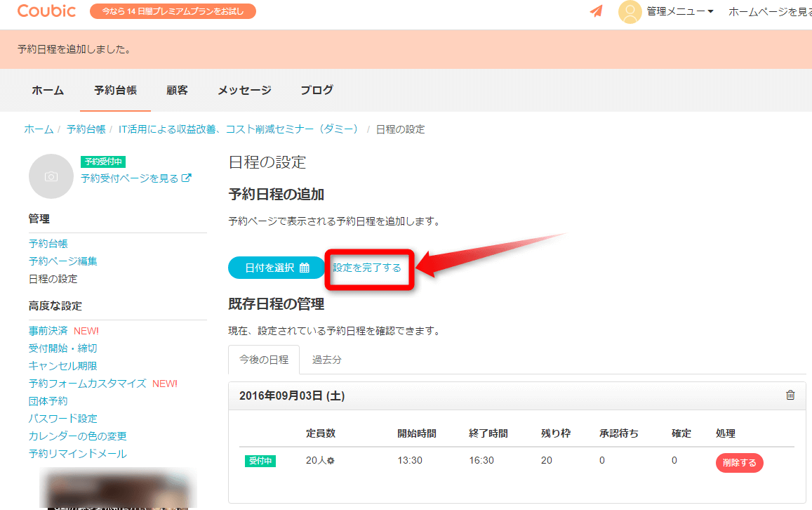Click the paper plane notification icon

tap(596, 11)
